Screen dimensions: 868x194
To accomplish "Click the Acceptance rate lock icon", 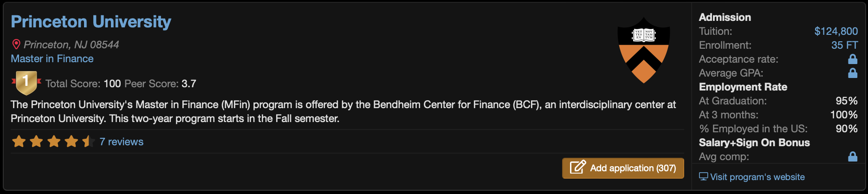I will point(852,59).
